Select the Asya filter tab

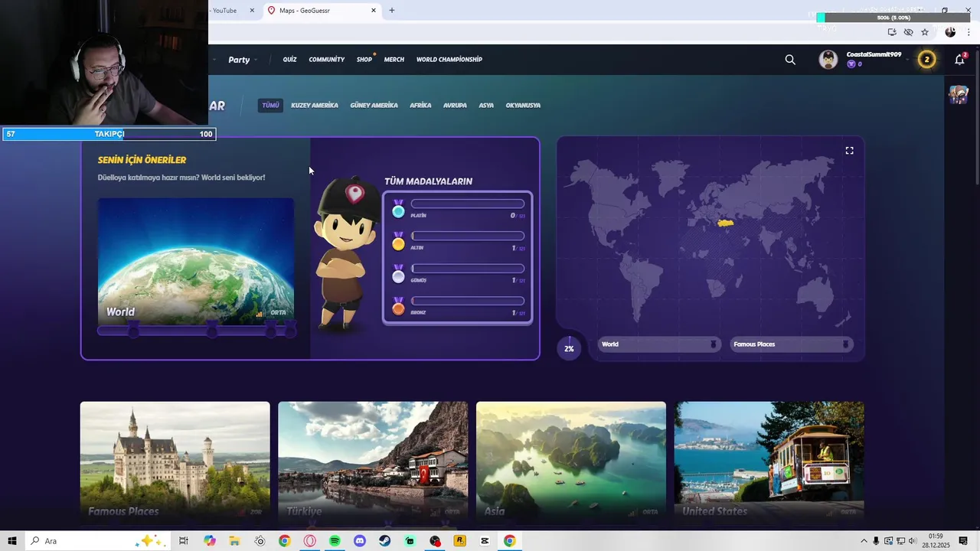coord(486,105)
